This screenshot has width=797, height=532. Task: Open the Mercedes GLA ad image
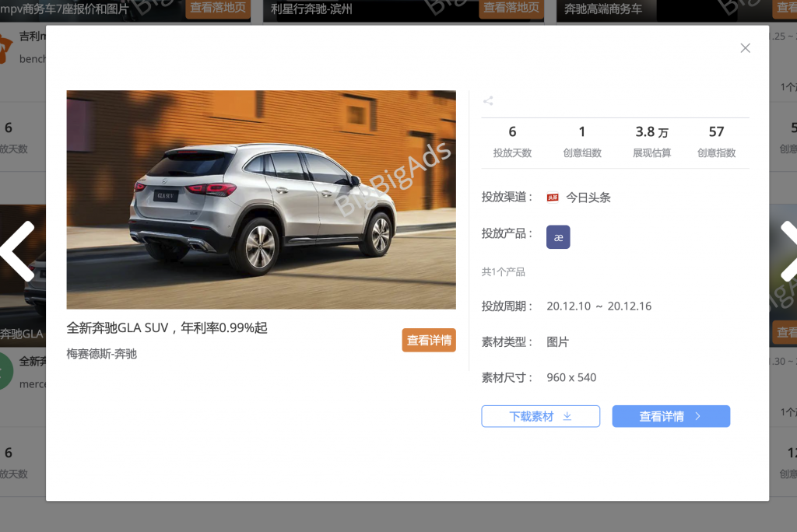(262, 200)
